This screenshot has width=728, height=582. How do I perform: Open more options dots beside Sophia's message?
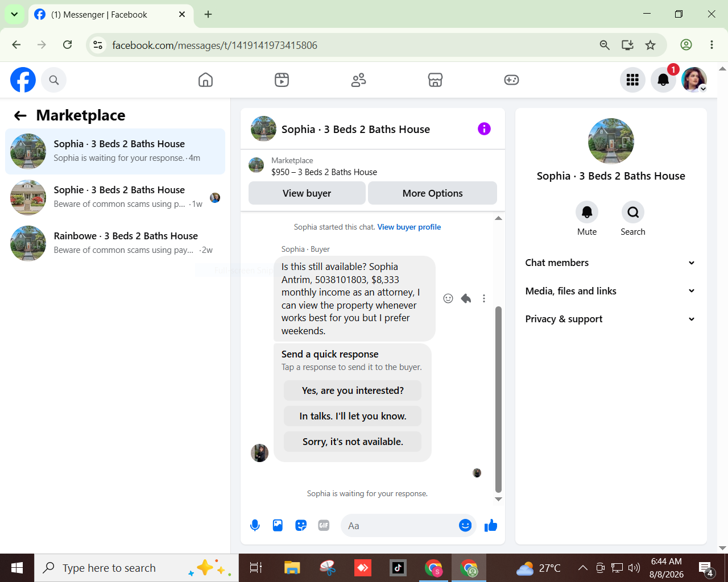tap(484, 298)
